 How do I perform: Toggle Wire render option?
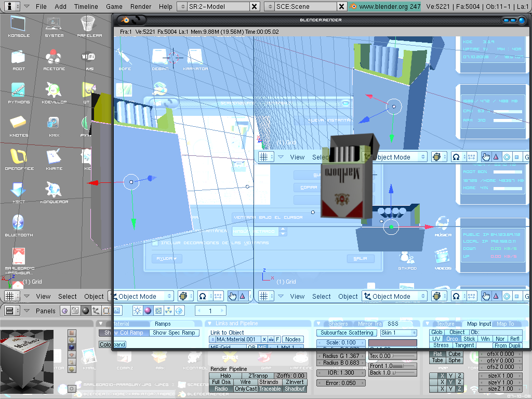(x=245, y=382)
